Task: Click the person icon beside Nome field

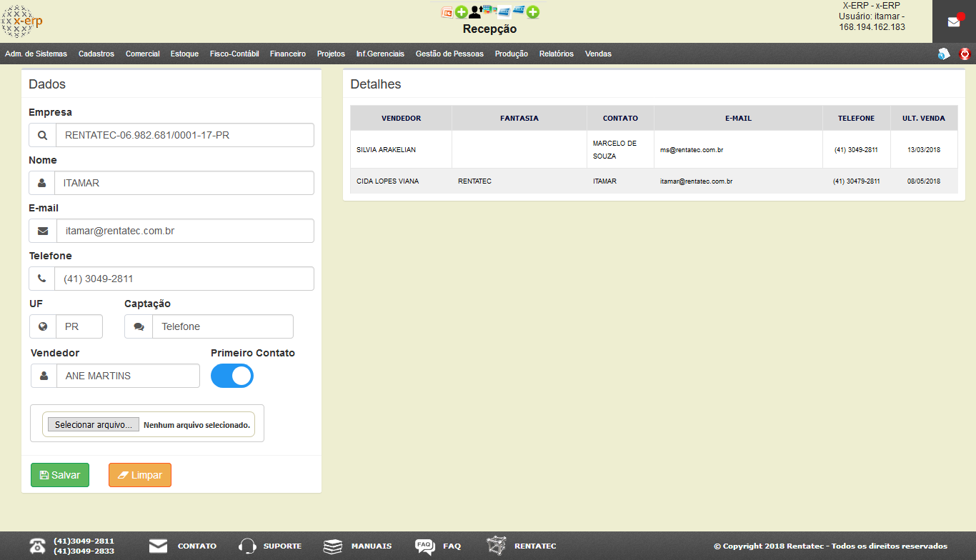Action: coord(42,183)
